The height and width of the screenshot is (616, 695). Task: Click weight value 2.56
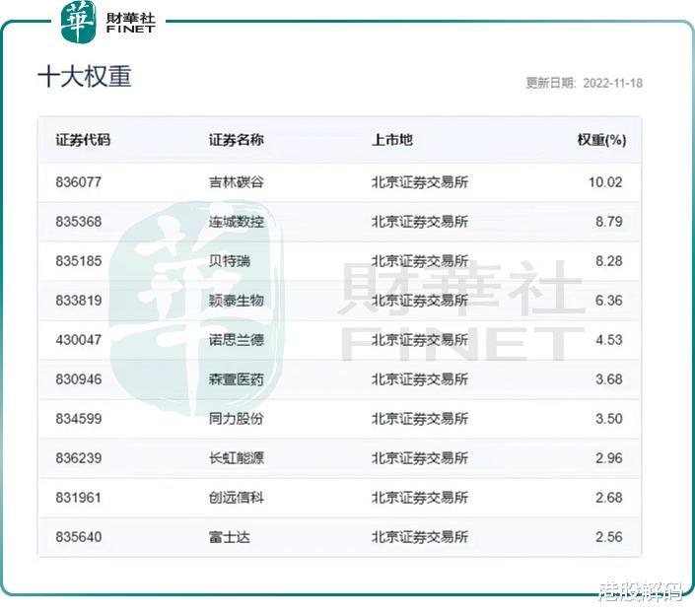pos(609,537)
